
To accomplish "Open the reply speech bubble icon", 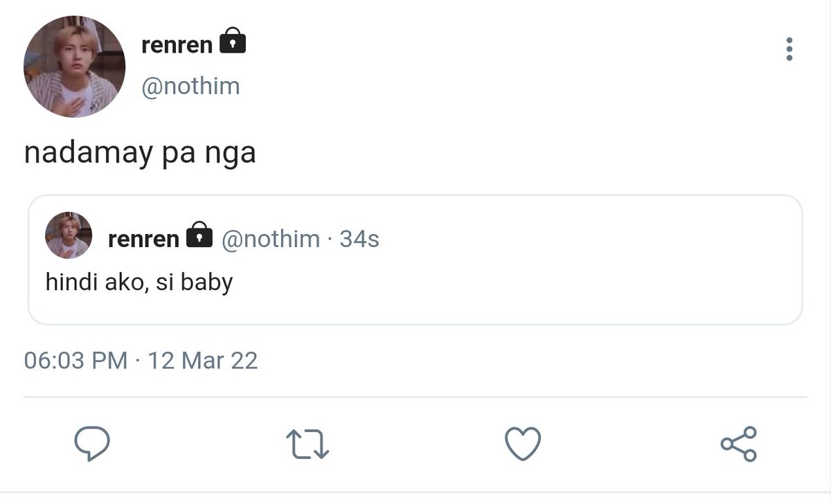I will (92, 444).
